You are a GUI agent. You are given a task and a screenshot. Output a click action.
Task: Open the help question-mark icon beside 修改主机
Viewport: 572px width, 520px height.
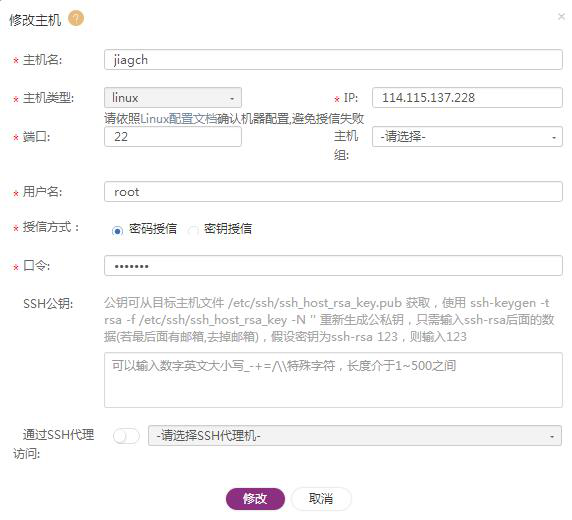click(x=76, y=18)
